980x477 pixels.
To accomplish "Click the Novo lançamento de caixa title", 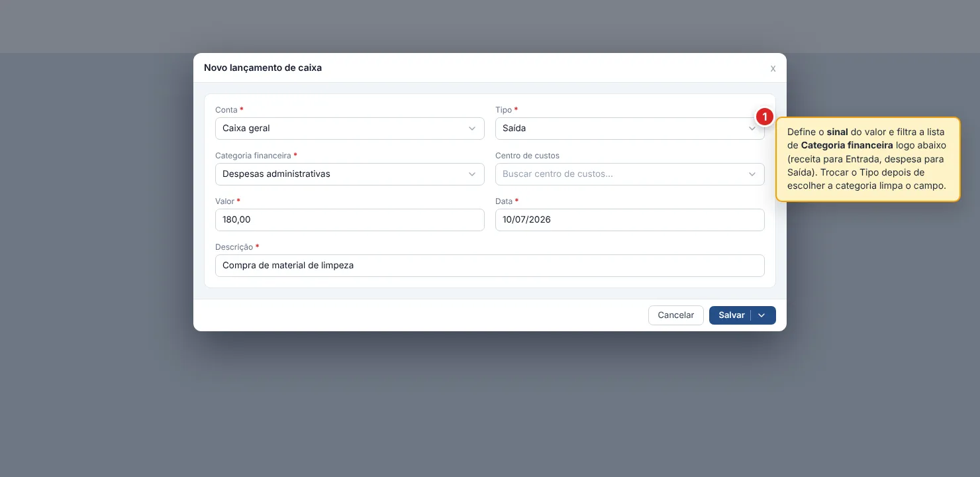I will pos(263,68).
